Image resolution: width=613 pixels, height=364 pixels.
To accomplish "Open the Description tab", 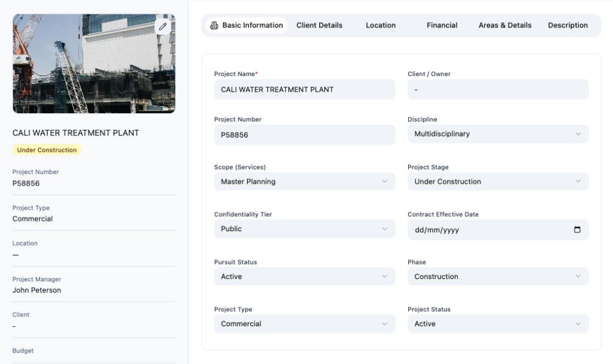I will pyautogui.click(x=568, y=25).
